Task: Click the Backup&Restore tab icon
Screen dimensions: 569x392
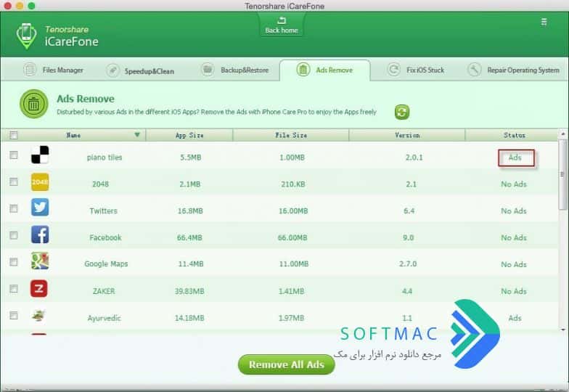Action: coord(208,70)
